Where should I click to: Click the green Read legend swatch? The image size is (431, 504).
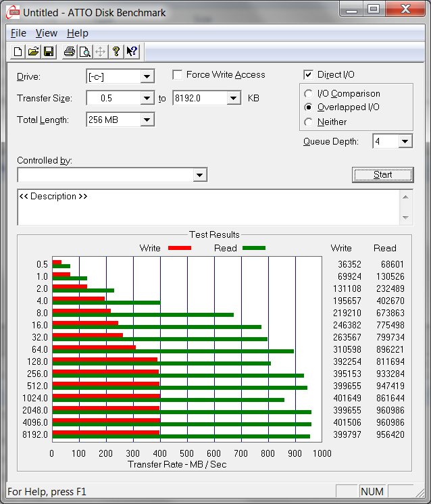coord(254,248)
